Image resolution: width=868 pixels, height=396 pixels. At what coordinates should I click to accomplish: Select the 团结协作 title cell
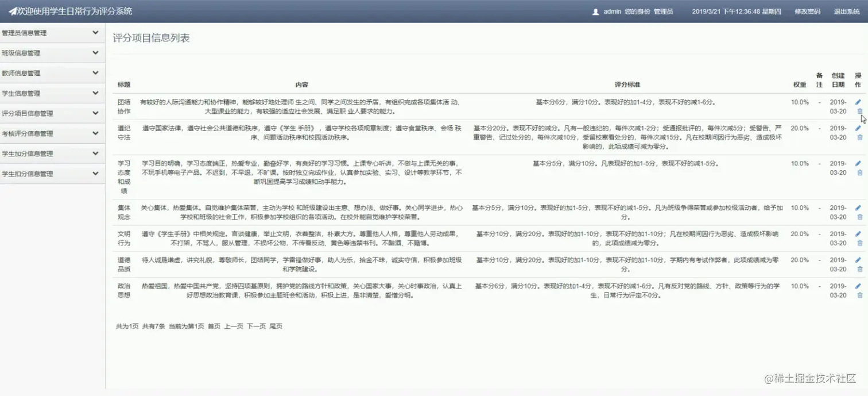[x=124, y=106]
